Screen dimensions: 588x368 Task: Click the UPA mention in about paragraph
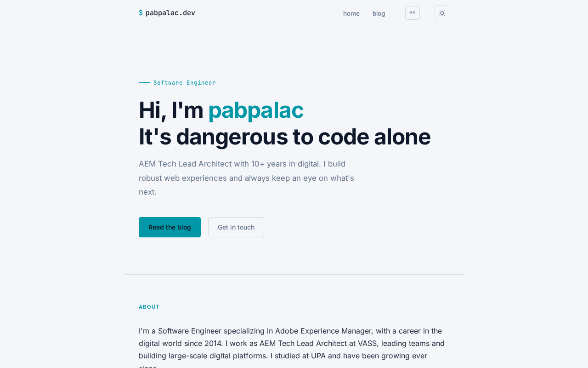coord(319,356)
